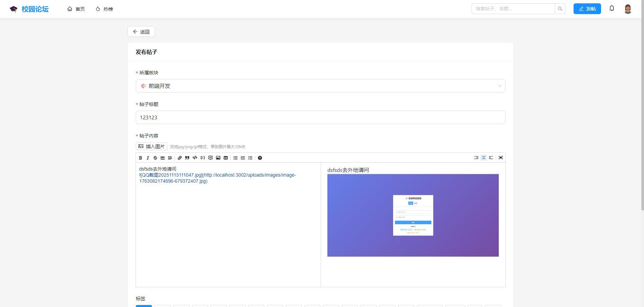Add a checklist using the task list icon
This screenshot has width=644, height=307.
coord(250,158)
